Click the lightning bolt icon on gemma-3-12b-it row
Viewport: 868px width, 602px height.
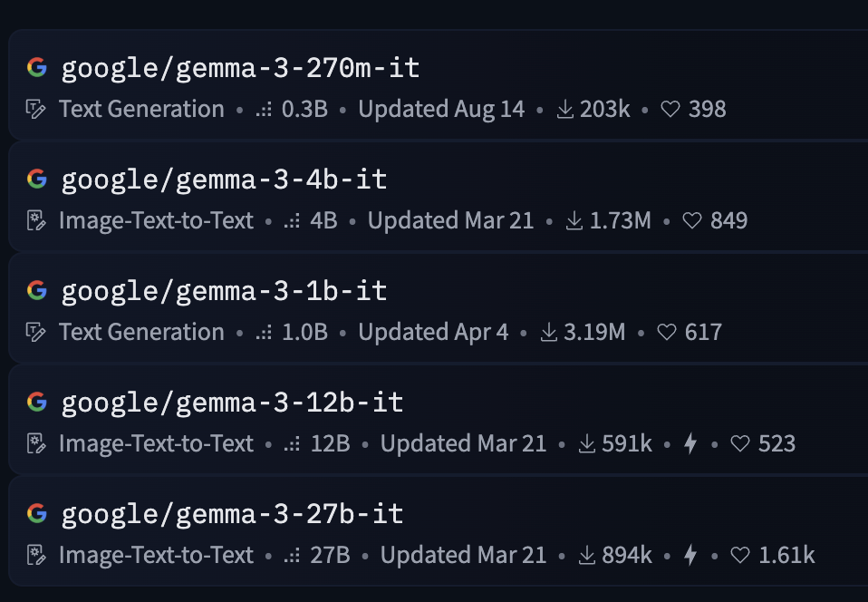(688, 443)
